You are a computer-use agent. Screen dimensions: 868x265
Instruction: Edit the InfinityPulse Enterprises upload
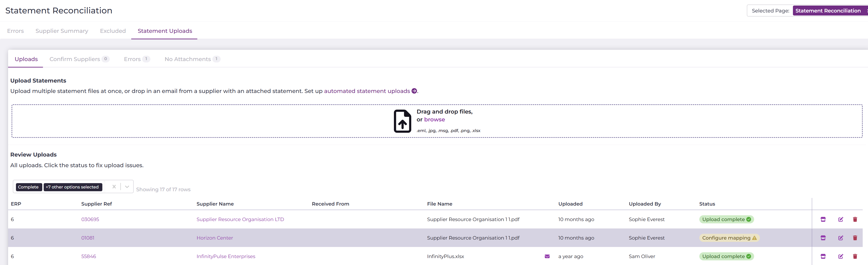[x=840, y=256]
